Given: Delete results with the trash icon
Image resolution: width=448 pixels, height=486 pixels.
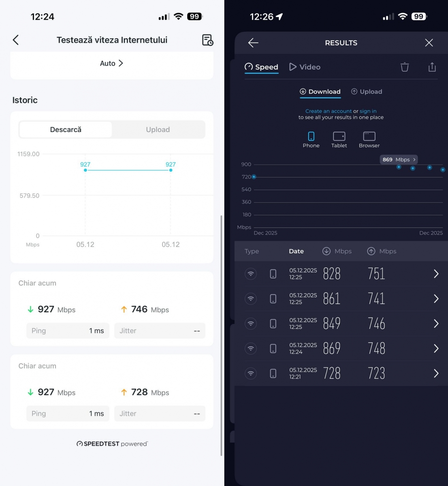Looking at the screenshot, I should pyautogui.click(x=404, y=67).
